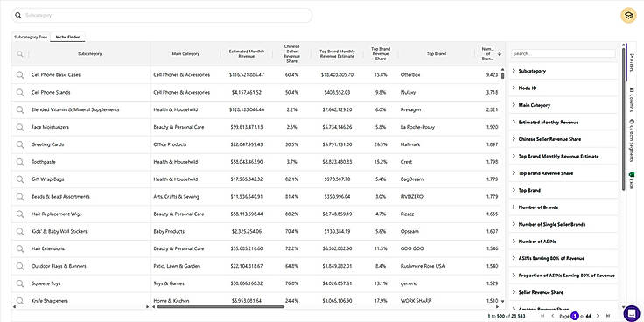Go to the last page arrow
The width and height of the screenshot is (644, 322).
click(x=609, y=316)
